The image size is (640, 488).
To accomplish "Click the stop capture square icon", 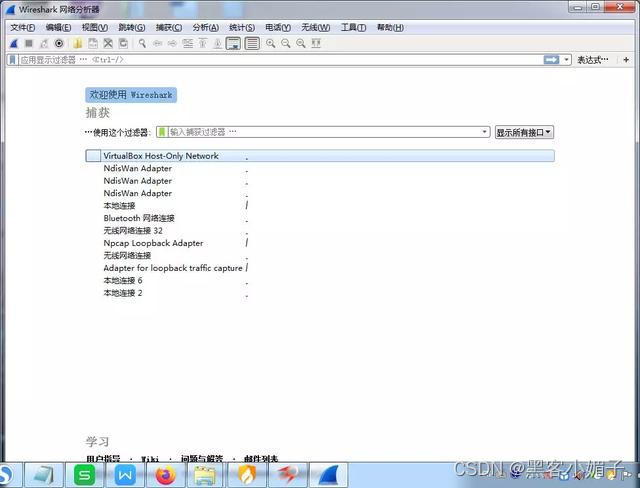I will [x=29, y=43].
